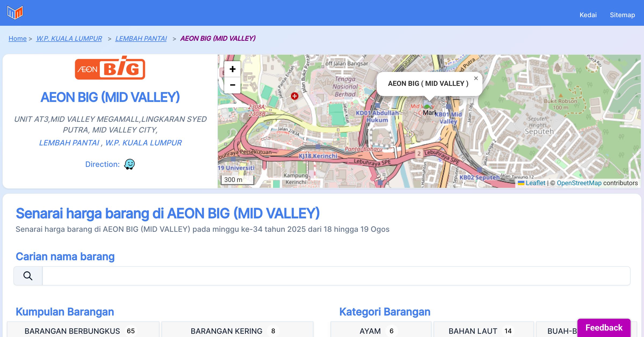Viewport: 644px width, 337px height.
Task: Open the Feedback button
Action: click(x=604, y=328)
